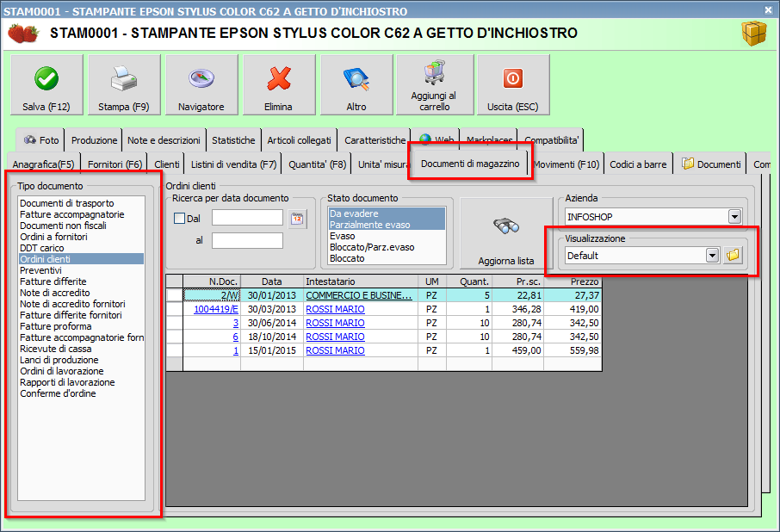This screenshot has height=532, width=780.
Task: Open the Azienda INFOSHOP dropdown
Action: pos(734,217)
